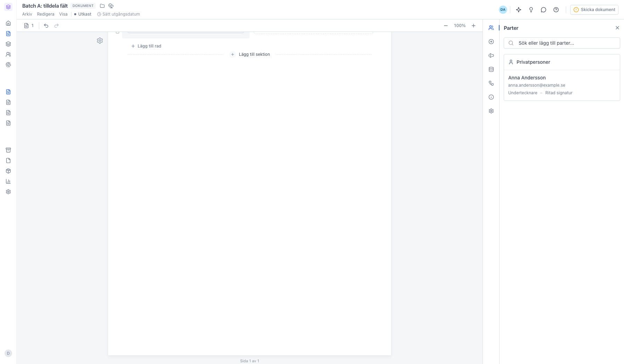624x364 pixels.
Task: Click Lägg till sektion
Action: coord(250,54)
